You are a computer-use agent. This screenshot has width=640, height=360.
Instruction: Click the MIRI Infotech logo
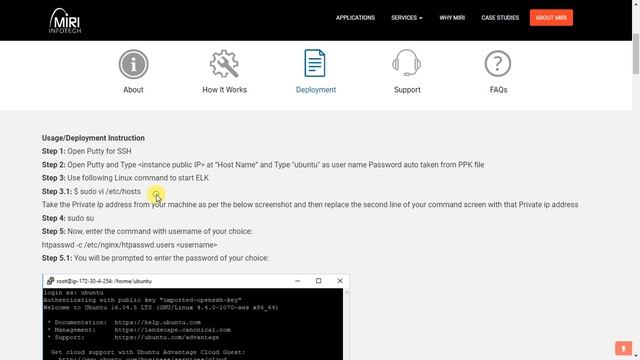pyautogui.click(x=65, y=20)
